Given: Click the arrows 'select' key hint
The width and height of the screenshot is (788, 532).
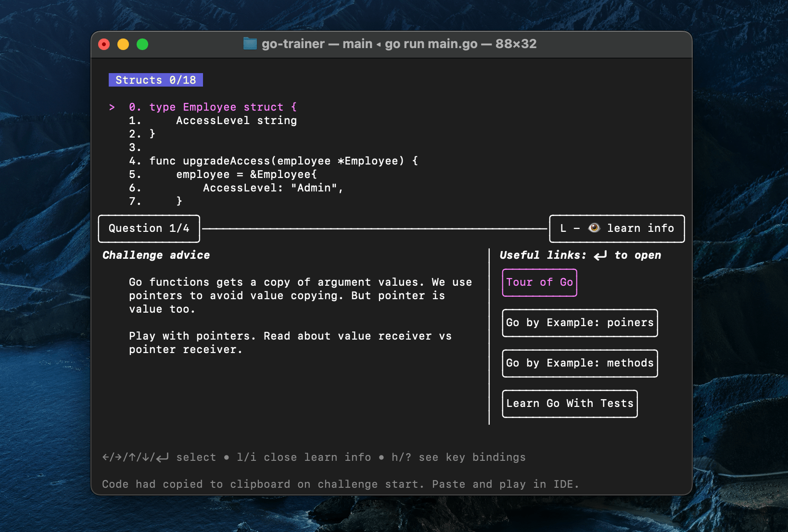Looking at the screenshot, I should (159, 457).
